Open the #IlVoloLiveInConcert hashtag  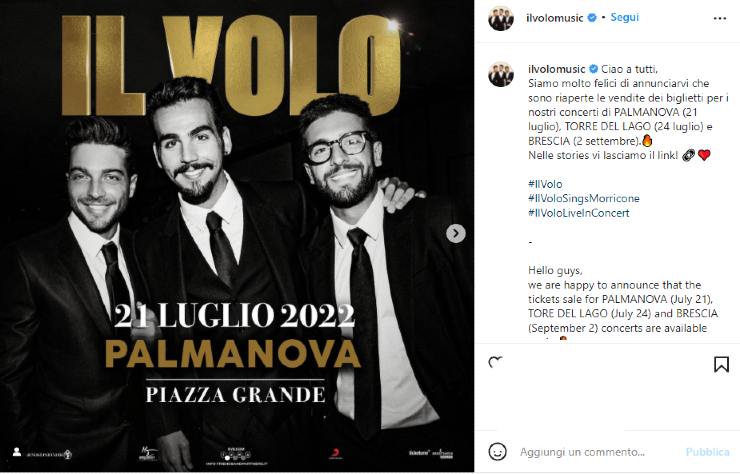579,213
